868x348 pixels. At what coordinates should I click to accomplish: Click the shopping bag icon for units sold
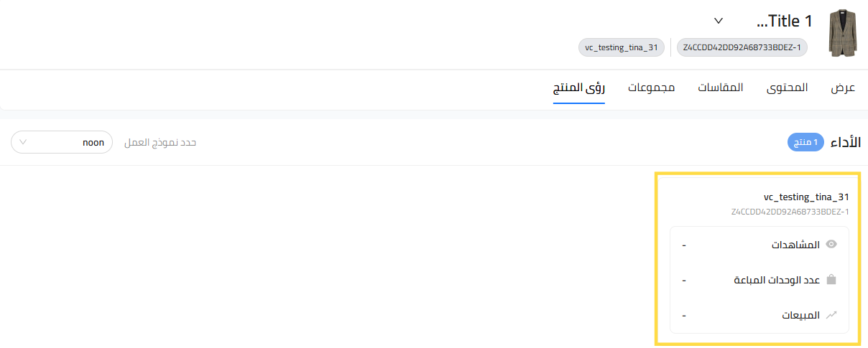tap(831, 280)
